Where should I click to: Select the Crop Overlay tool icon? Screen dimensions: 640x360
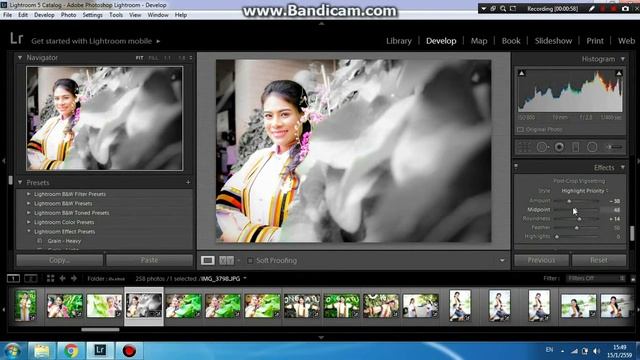(x=524, y=147)
